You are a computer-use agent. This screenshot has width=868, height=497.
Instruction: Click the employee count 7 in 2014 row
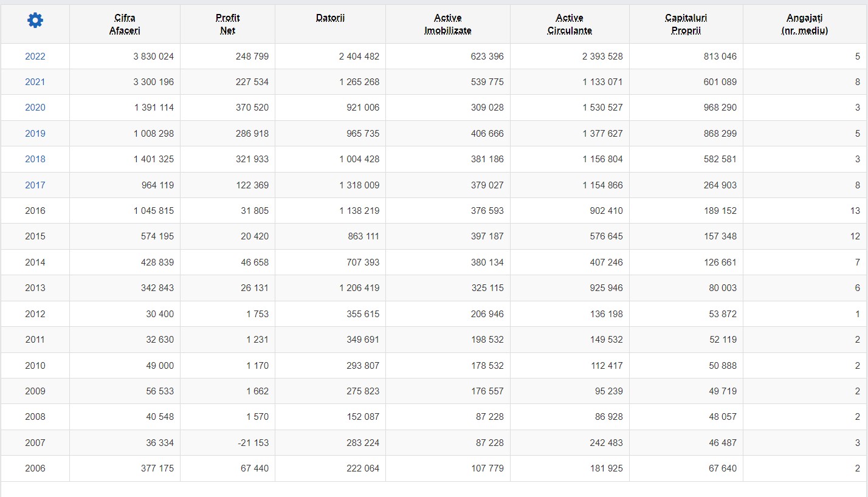click(x=858, y=262)
